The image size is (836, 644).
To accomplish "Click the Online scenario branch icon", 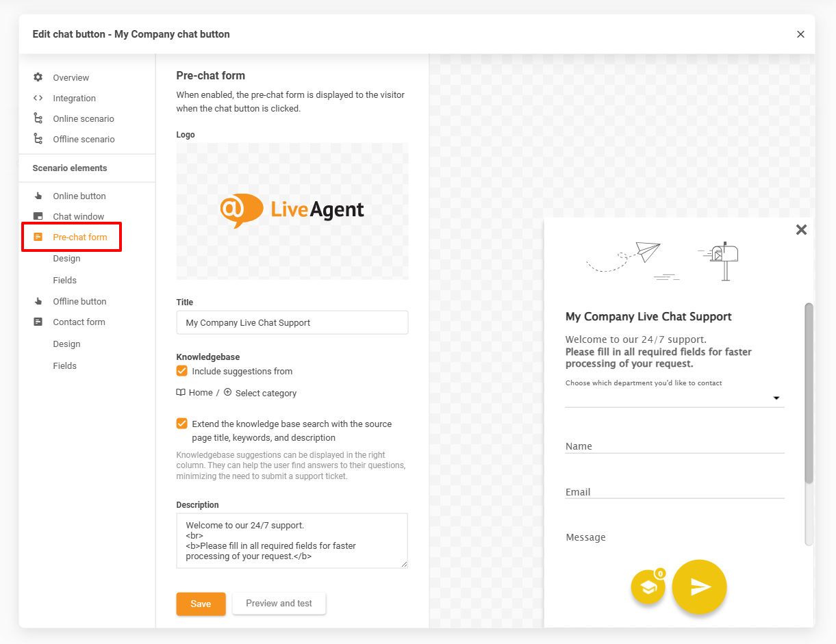I will pyautogui.click(x=38, y=118).
